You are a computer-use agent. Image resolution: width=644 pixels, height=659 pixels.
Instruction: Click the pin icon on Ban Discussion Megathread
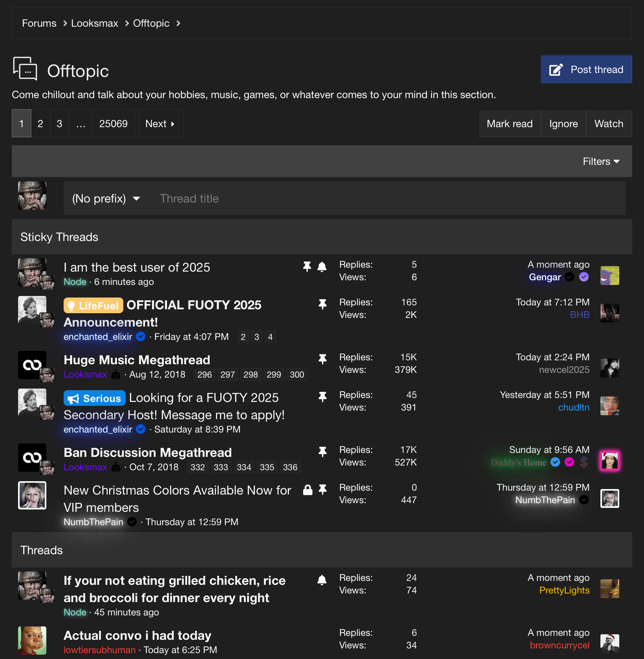point(322,452)
